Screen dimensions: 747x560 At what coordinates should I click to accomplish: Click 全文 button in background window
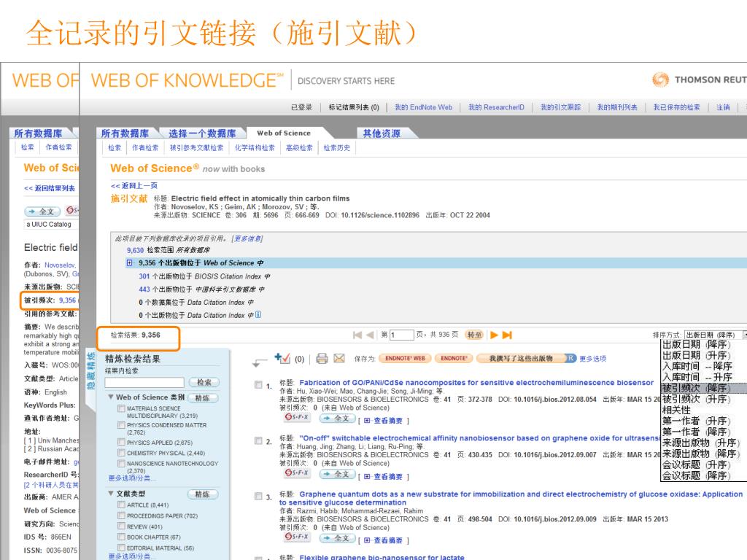point(42,211)
